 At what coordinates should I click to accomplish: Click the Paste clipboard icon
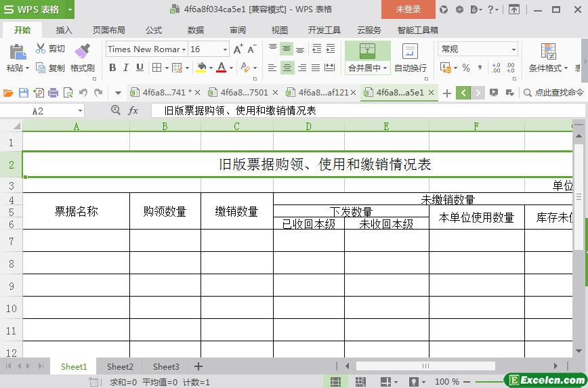(x=18, y=52)
